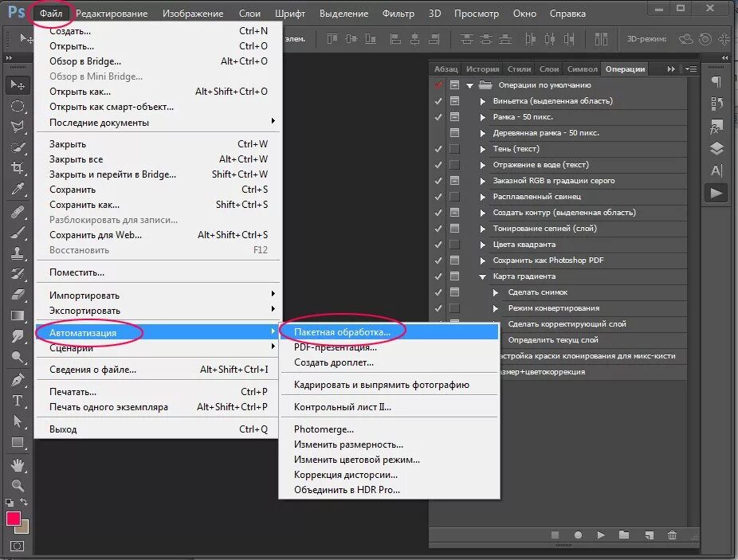This screenshot has width=738, height=560.
Task: Select the Move tool in the toolbox
Action: pyautogui.click(x=18, y=85)
